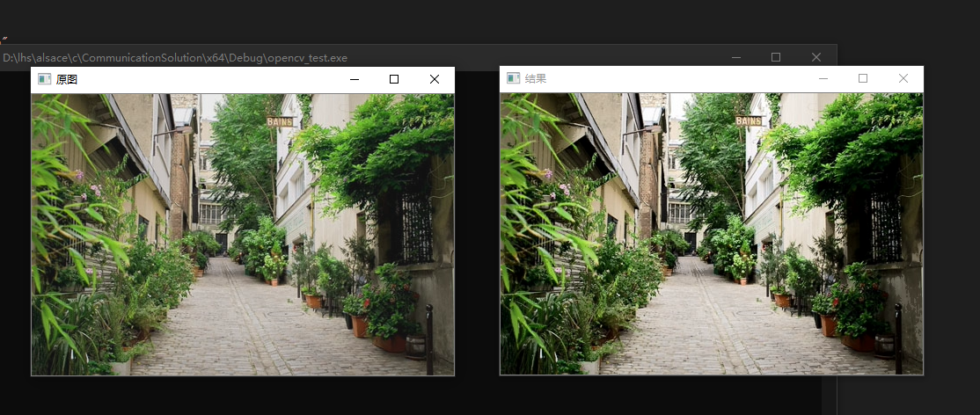Click the 原图 window's app icon
980x415 pixels.
pyautogui.click(x=44, y=79)
